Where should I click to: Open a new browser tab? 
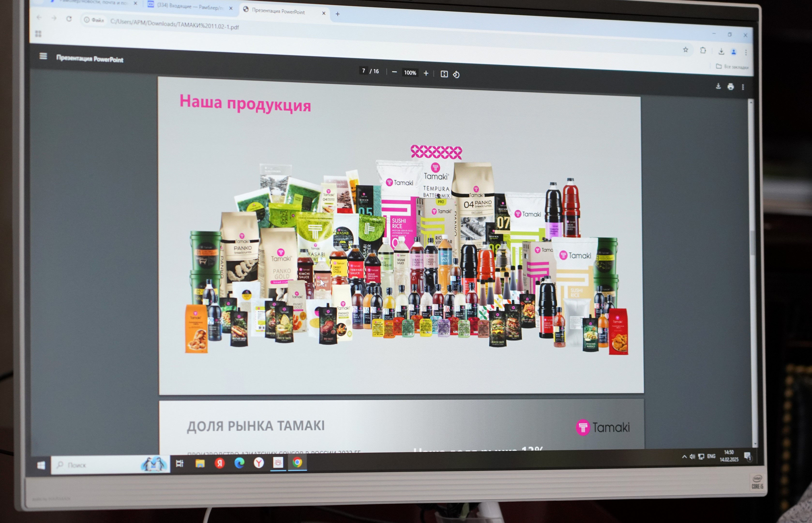(x=337, y=14)
